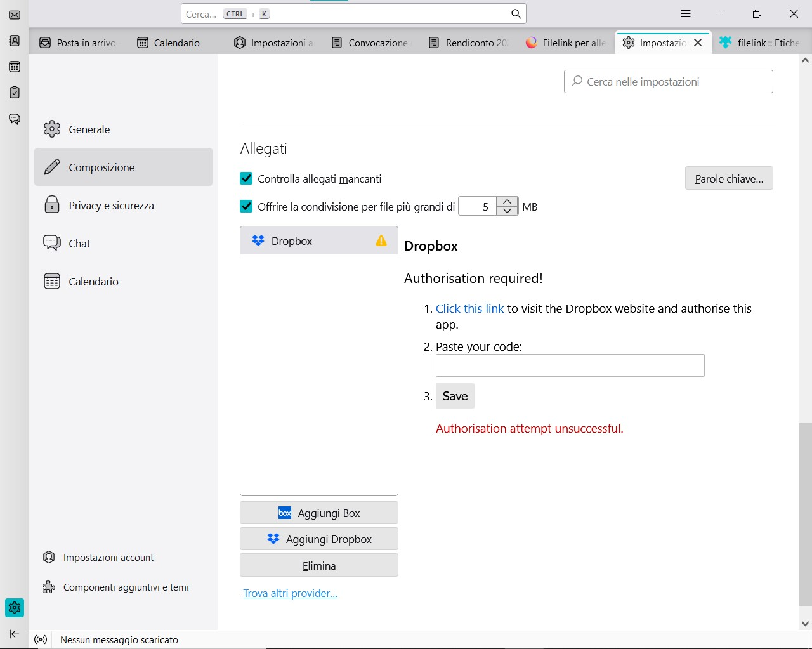
Task: Switch to filelink :: Etichette tab
Action: point(760,43)
